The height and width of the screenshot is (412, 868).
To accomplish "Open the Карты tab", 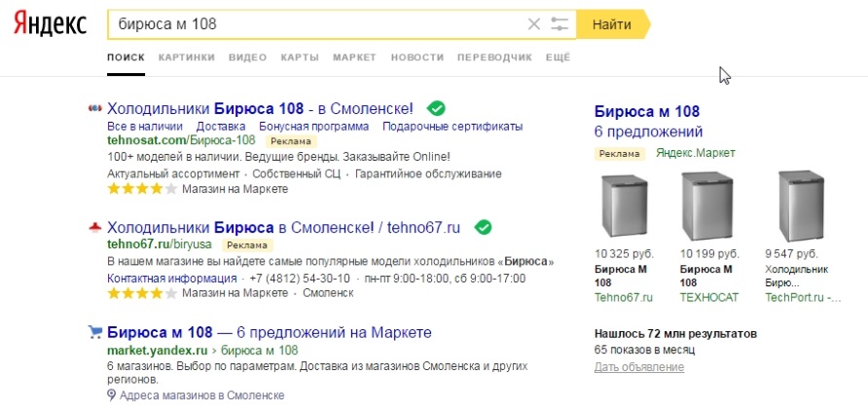I will coord(300,57).
